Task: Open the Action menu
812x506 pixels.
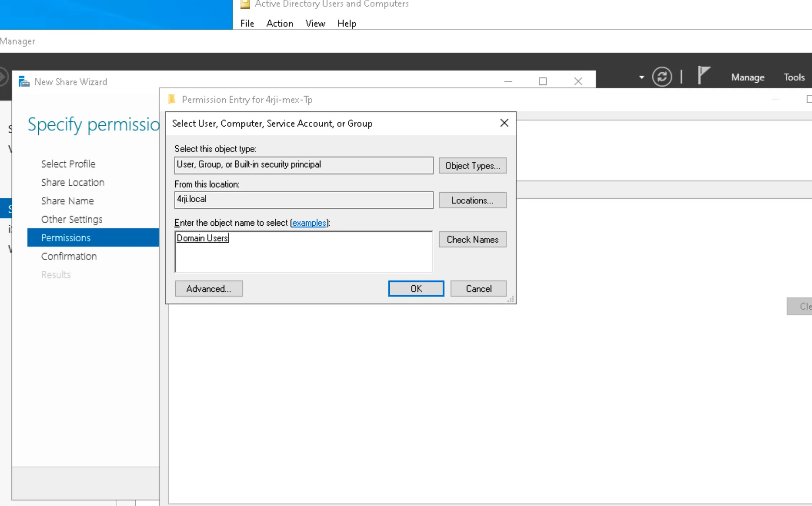Action: (279, 23)
